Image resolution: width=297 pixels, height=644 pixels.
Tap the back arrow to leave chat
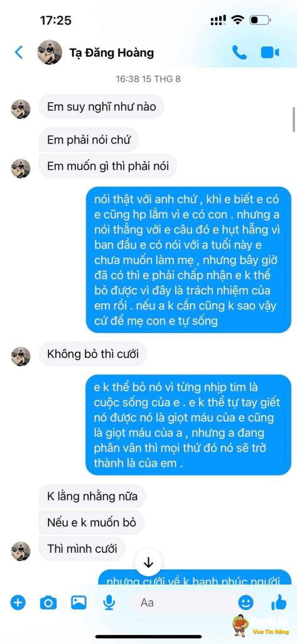pyautogui.click(x=19, y=52)
